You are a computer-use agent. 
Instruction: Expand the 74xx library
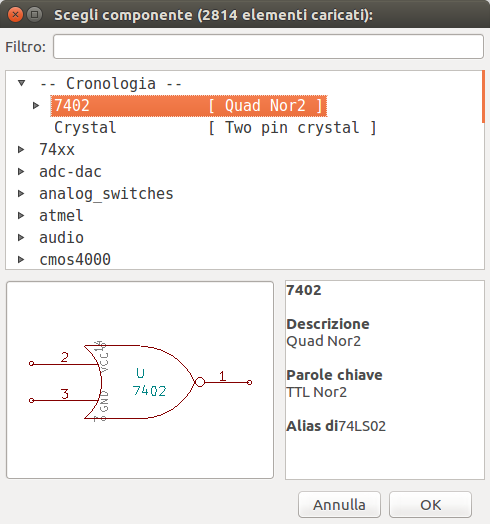[x=21, y=149]
